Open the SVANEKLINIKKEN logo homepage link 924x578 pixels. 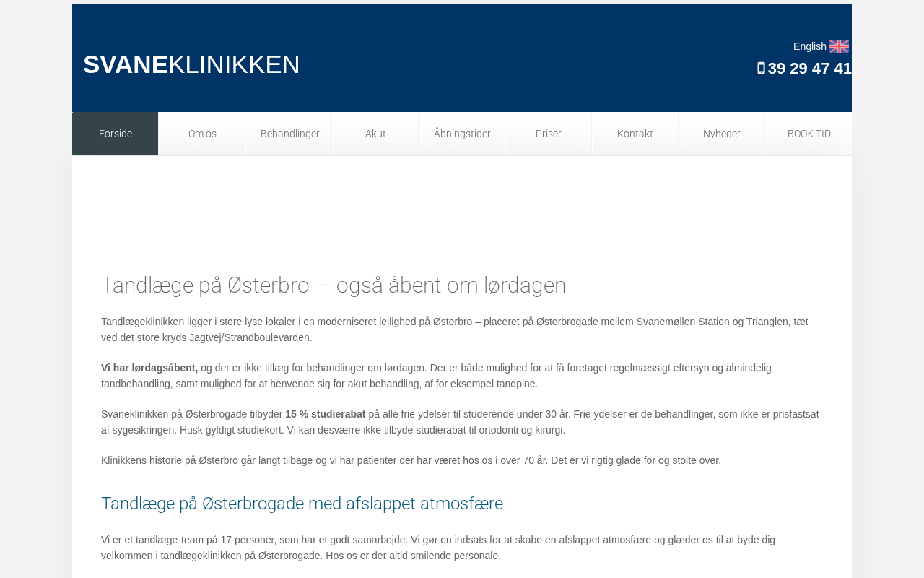point(191,65)
